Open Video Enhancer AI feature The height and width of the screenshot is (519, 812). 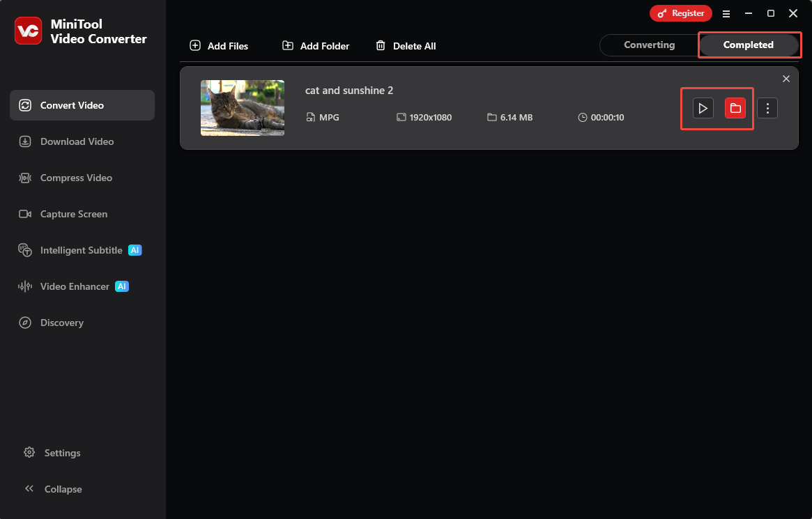[82, 286]
